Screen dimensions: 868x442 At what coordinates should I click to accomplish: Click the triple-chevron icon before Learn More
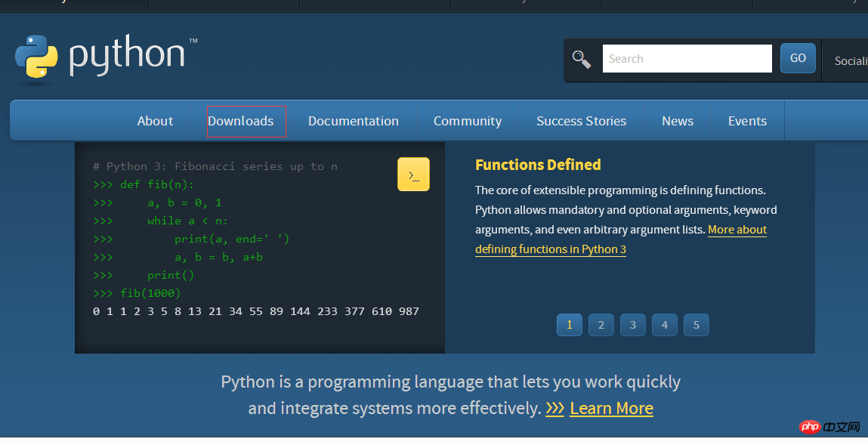554,408
